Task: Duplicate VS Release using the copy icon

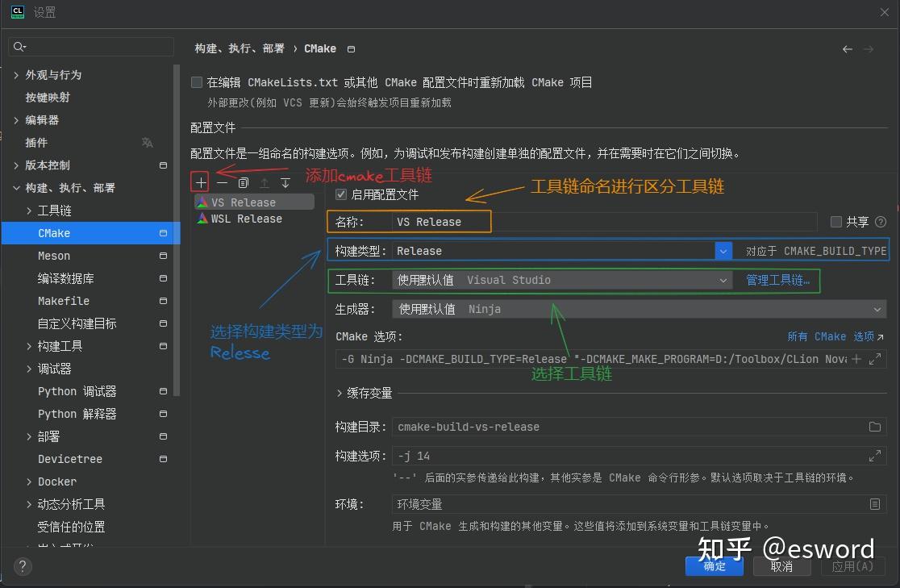Action: [x=244, y=181]
